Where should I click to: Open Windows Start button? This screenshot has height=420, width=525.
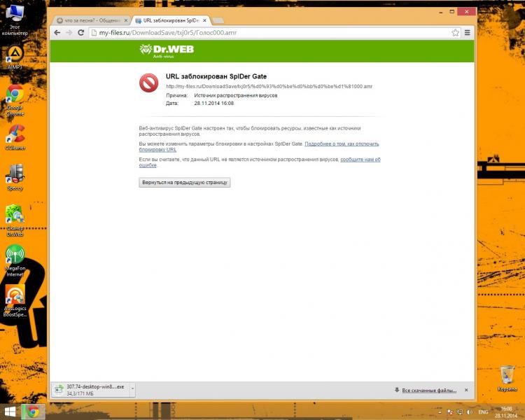(x=10, y=412)
